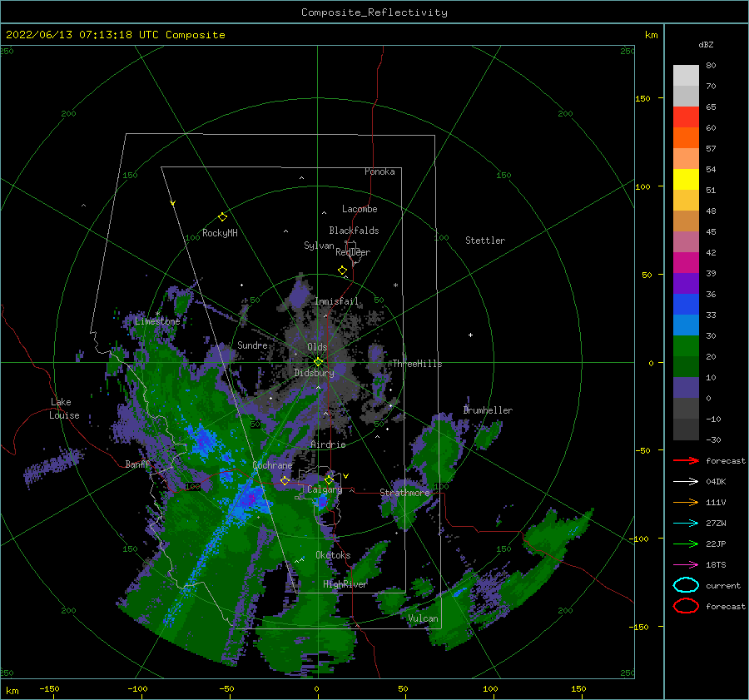Click the Lacombe town label

coord(360,209)
